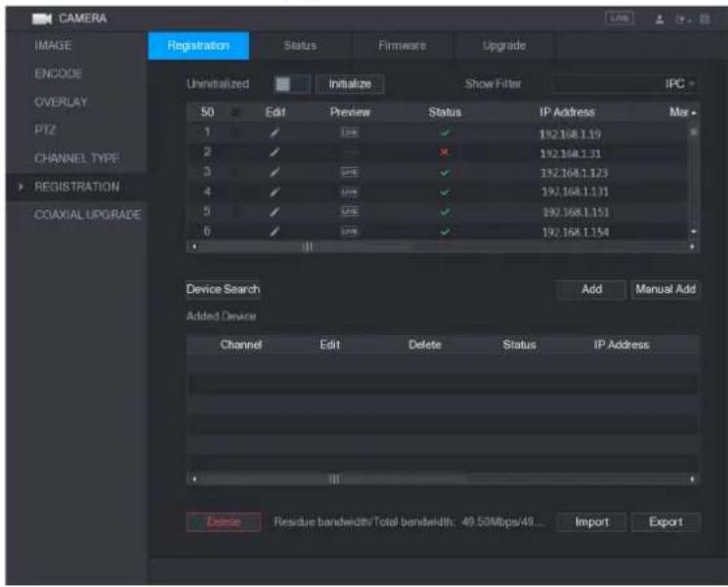Edit the device at 192.168.1.154
The image size is (728, 587).
click(x=275, y=231)
